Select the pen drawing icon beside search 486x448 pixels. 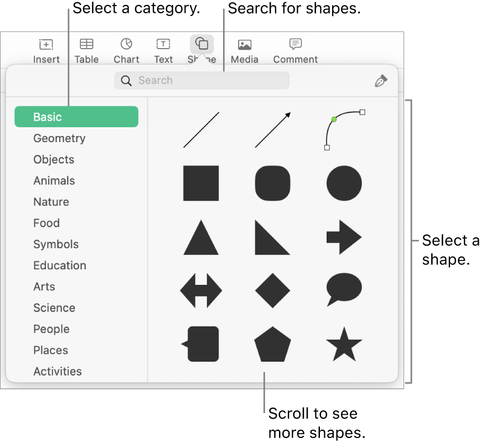click(x=381, y=80)
